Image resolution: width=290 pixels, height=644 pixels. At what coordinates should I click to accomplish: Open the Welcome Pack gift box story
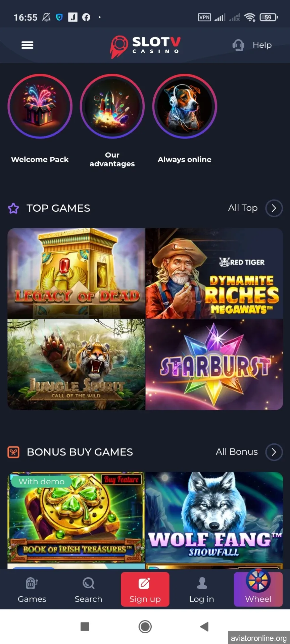[x=40, y=106]
